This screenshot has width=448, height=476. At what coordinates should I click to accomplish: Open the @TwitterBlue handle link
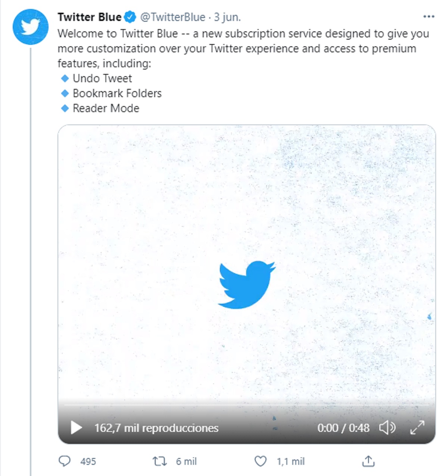(172, 17)
